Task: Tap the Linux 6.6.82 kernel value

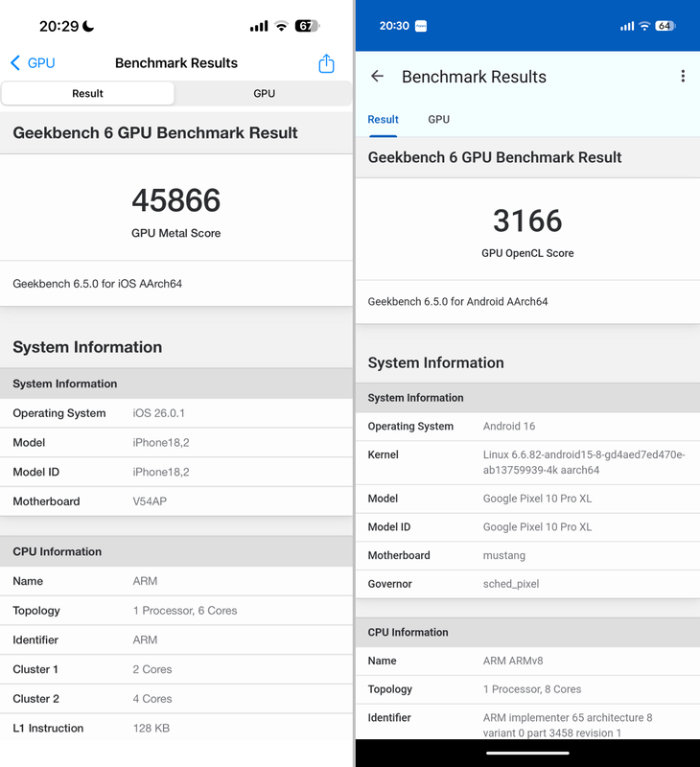Action: (x=584, y=462)
